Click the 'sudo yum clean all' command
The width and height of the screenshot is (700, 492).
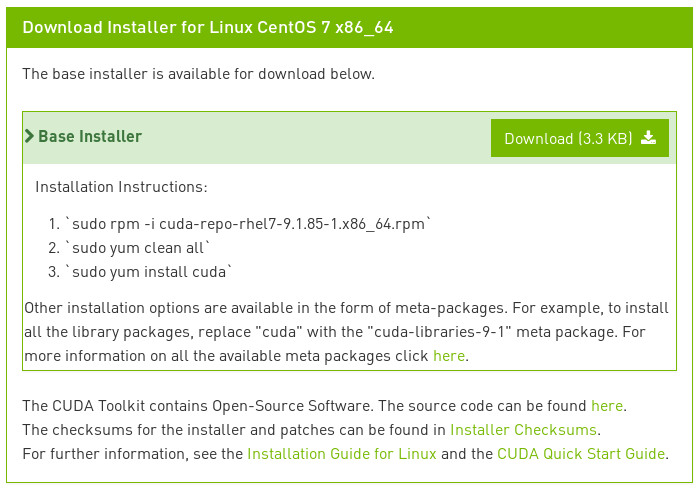click(x=138, y=248)
